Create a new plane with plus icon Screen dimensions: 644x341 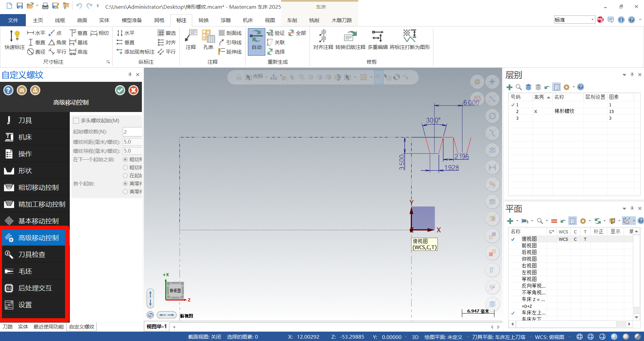tap(510, 221)
